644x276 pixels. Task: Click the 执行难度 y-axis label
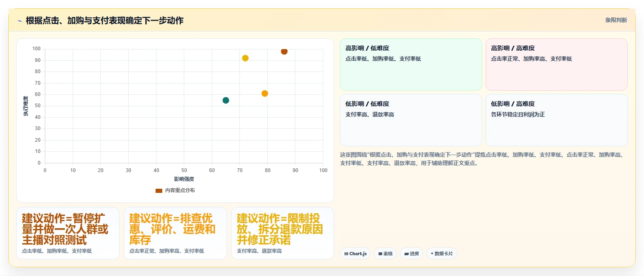26,106
